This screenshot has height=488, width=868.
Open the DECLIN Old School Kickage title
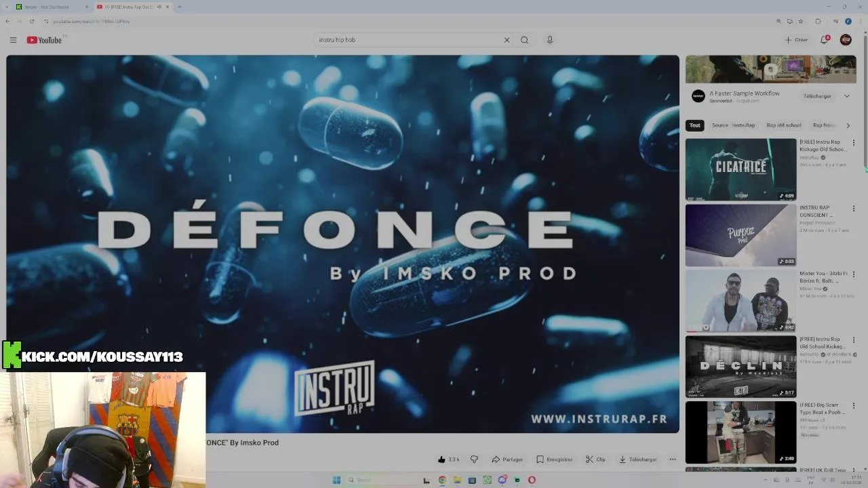point(823,342)
